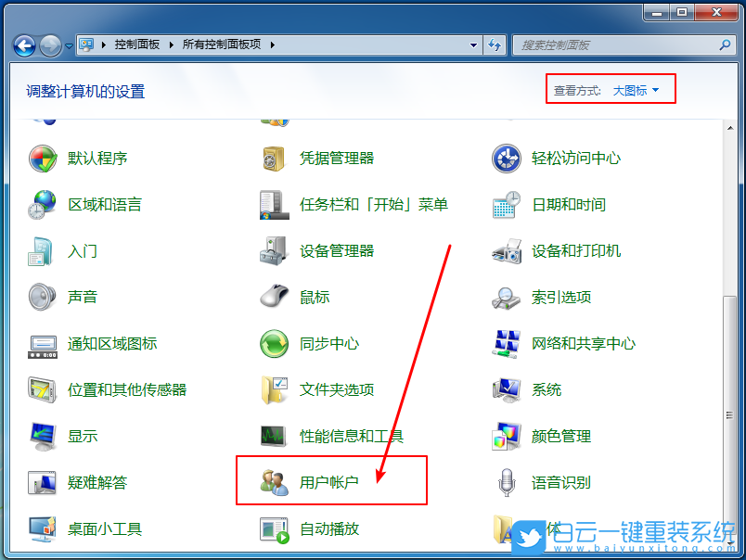The height and width of the screenshot is (560, 746).
Task: Click the Back navigation button
Action: click(22, 44)
